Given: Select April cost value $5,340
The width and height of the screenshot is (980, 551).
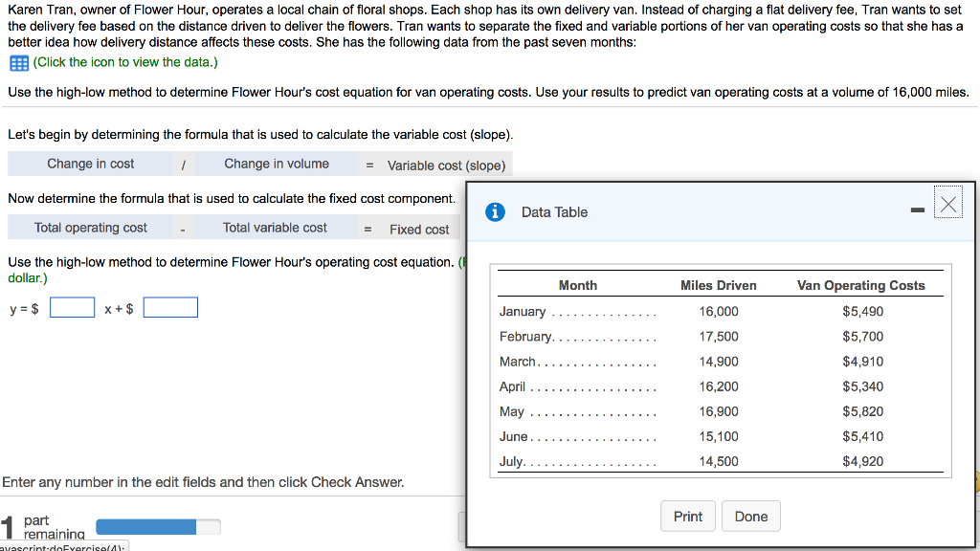Looking at the screenshot, I should tap(862, 386).
